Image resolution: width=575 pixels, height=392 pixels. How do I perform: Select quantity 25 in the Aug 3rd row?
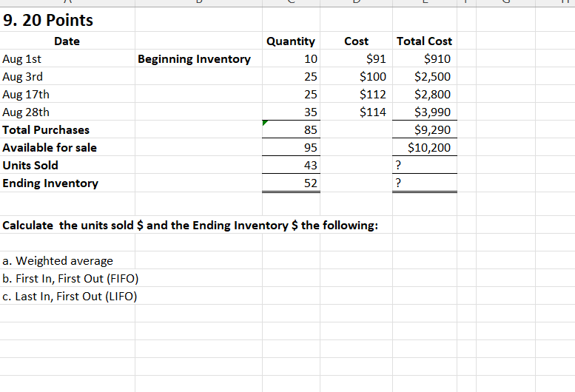click(291, 76)
